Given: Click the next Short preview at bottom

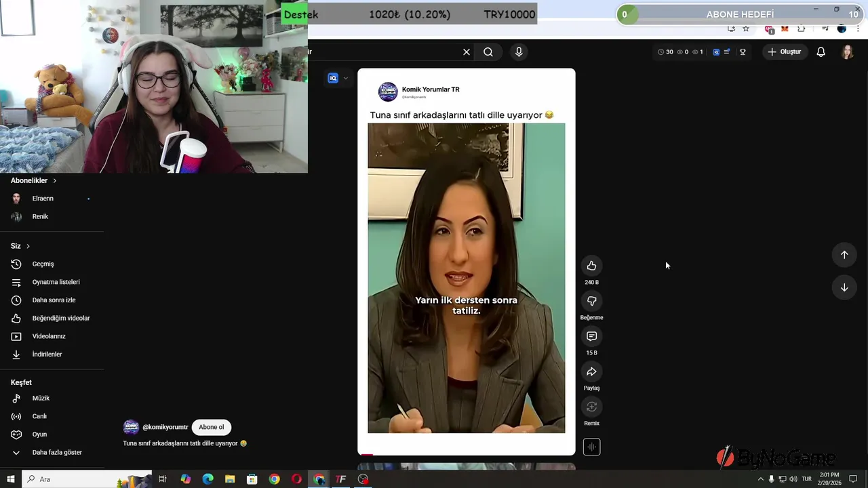Looking at the screenshot, I should [x=467, y=466].
